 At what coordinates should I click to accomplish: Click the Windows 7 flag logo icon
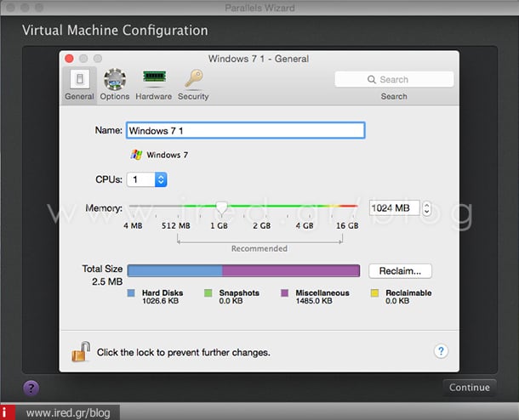tap(136, 155)
